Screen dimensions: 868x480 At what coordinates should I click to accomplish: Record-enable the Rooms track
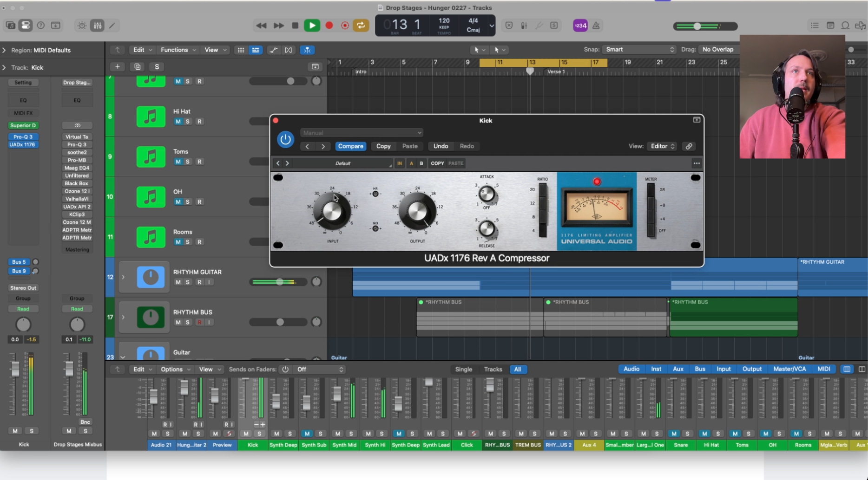point(199,242)
